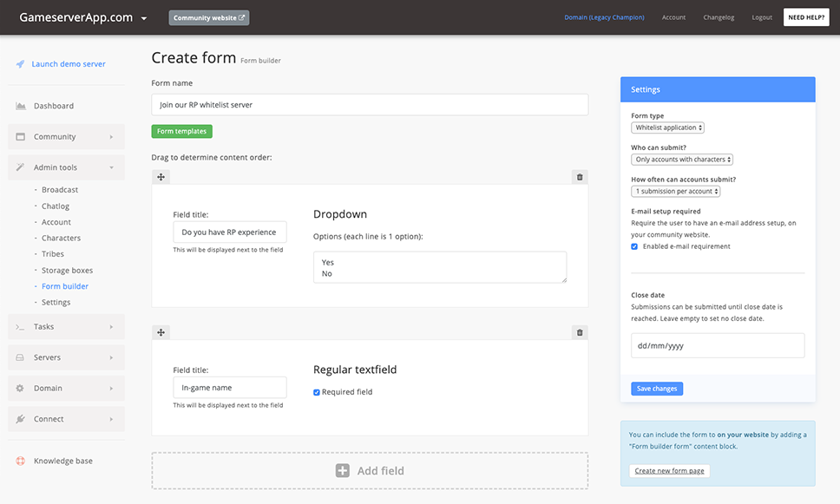Click the Close date input field
Viewport: 840px width, 504px height.
[x=718, y=345]
